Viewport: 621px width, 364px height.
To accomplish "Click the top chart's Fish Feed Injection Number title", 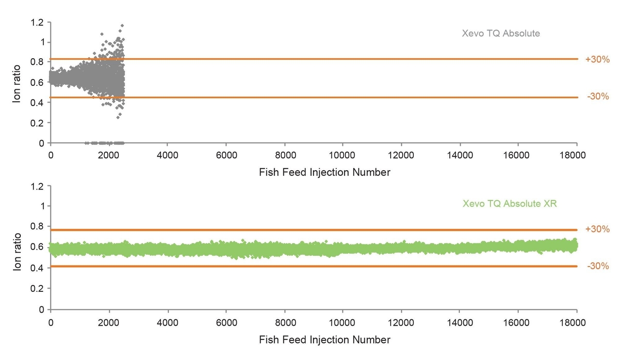I will [325, 172].
